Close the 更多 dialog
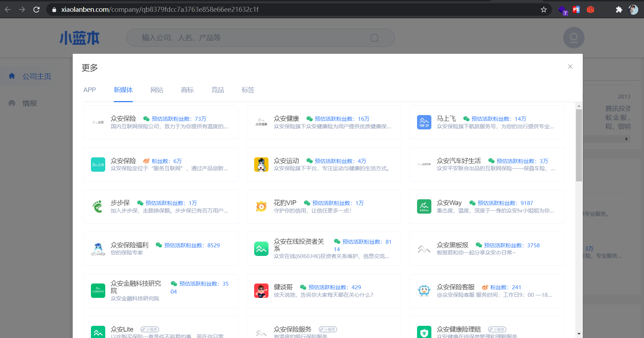644x338 pixels. point(570,67)
